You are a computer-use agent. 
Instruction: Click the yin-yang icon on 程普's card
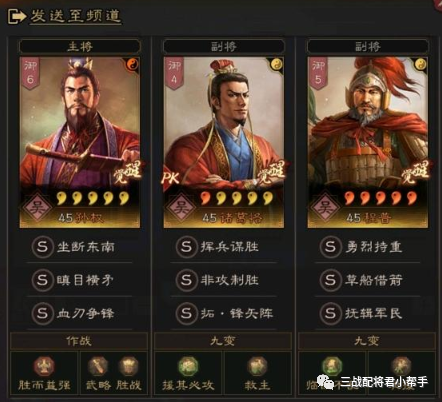420,64
